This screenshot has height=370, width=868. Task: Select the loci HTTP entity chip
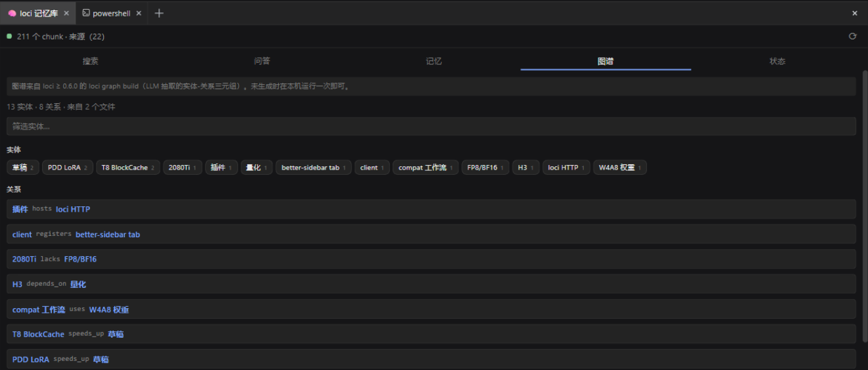[566, 168]
